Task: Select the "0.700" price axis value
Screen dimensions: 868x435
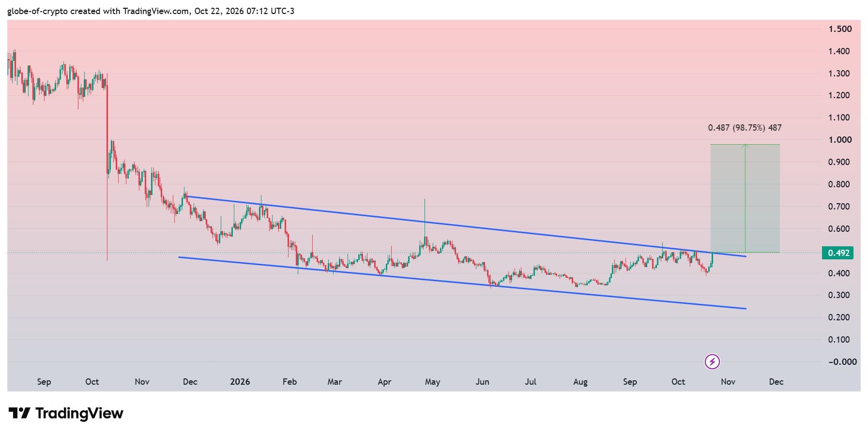Action: pyautogui.click(x=840, y=207)
